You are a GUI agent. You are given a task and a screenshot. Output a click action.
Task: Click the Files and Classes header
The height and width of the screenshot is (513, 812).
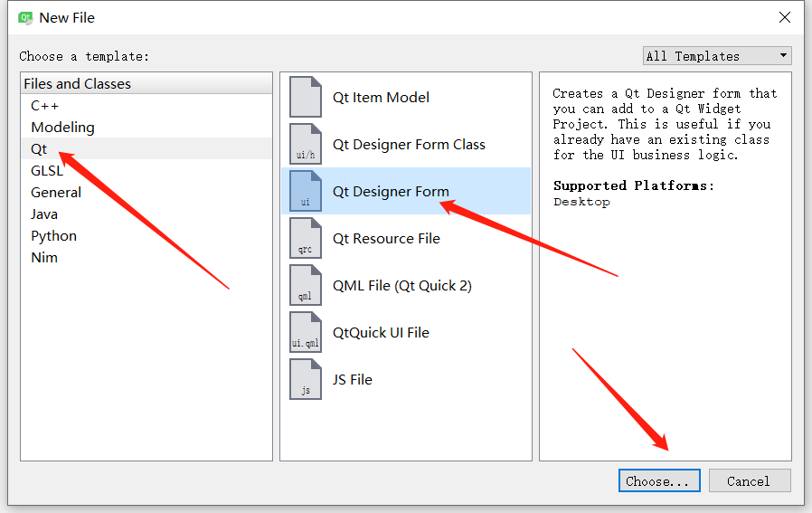146,83
